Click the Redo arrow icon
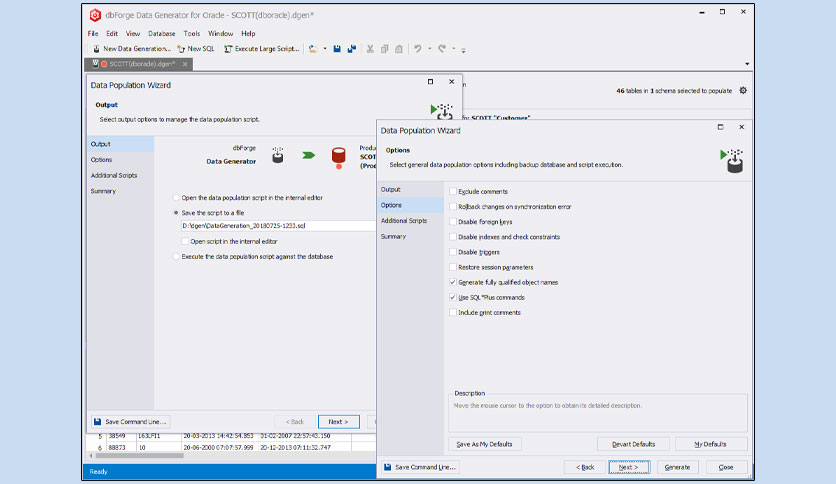The width and height of the screenshot is (836, 484). (442, 49)
